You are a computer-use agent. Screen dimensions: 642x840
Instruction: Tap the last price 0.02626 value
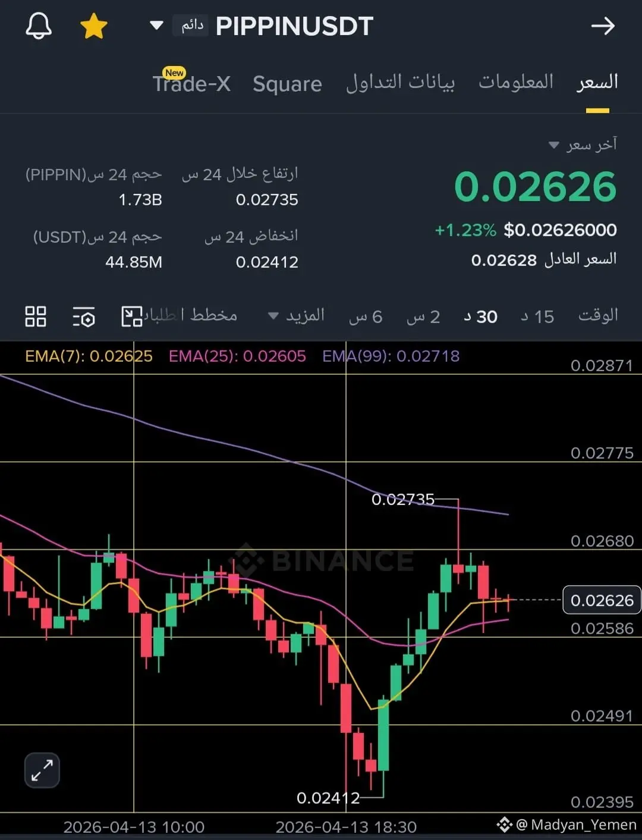tap(535, 187)
